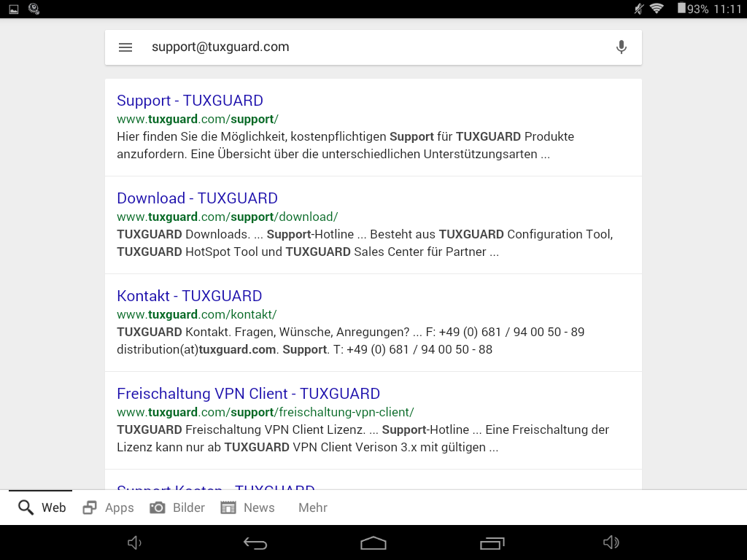This screenshot has width=747, height=560.
Task: Tap the Android recent apps button
Action: point(492,542)
